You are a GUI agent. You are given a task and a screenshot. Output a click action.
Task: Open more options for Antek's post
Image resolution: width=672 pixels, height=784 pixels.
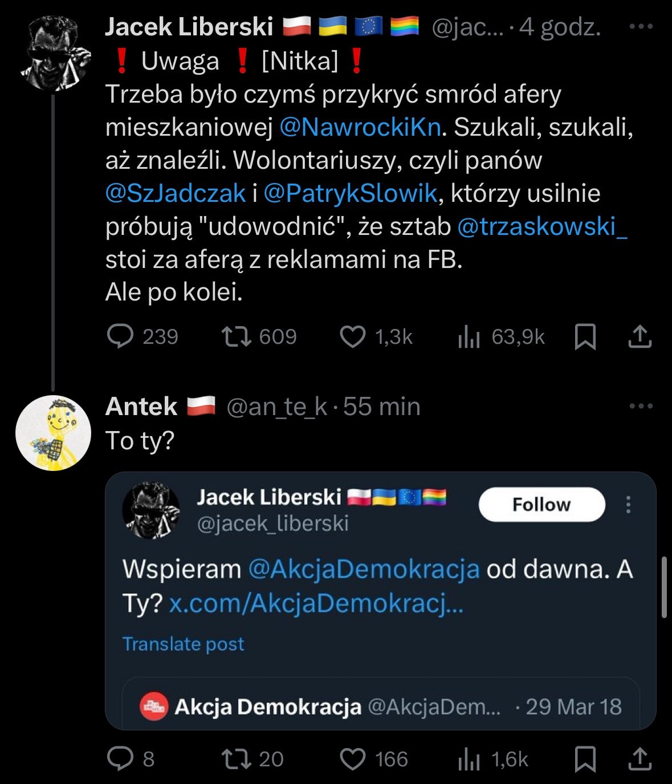[x=641, y=406]
